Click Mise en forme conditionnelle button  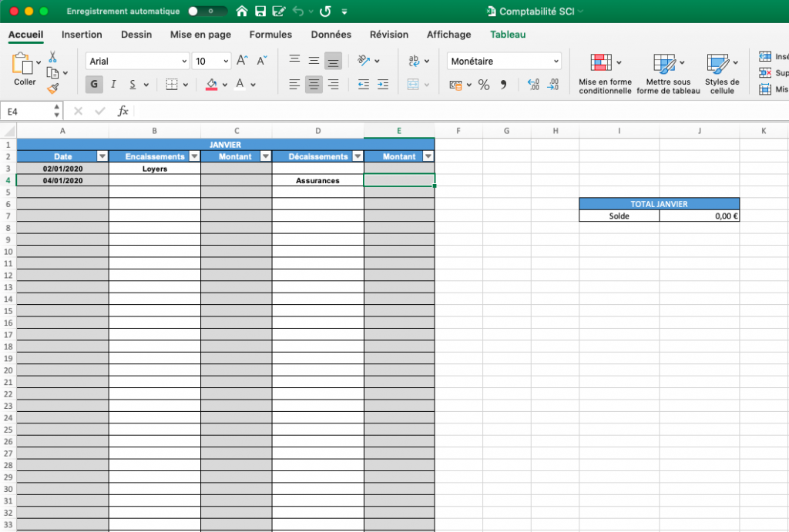pyautogui.click(x=605, y=73)
